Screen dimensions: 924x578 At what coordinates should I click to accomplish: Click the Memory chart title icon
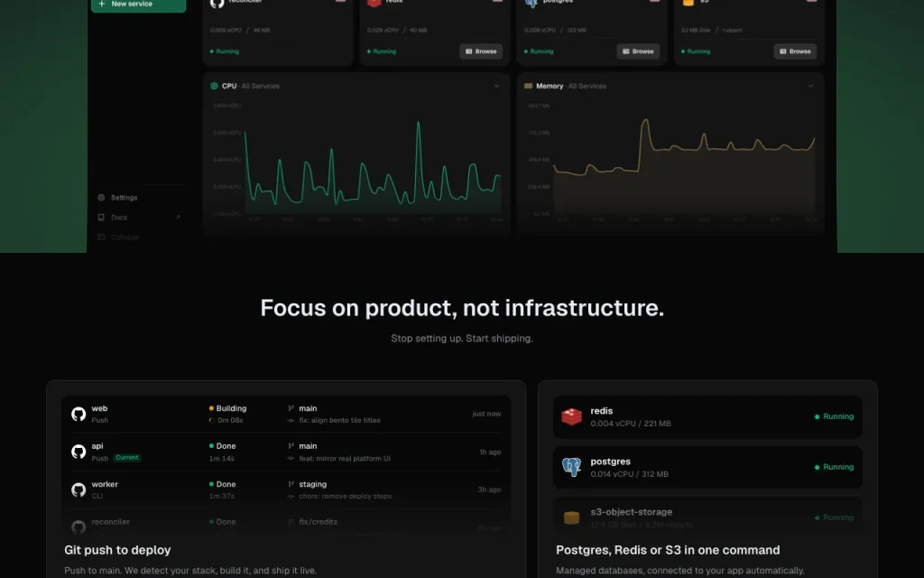[x=528, y=86]
